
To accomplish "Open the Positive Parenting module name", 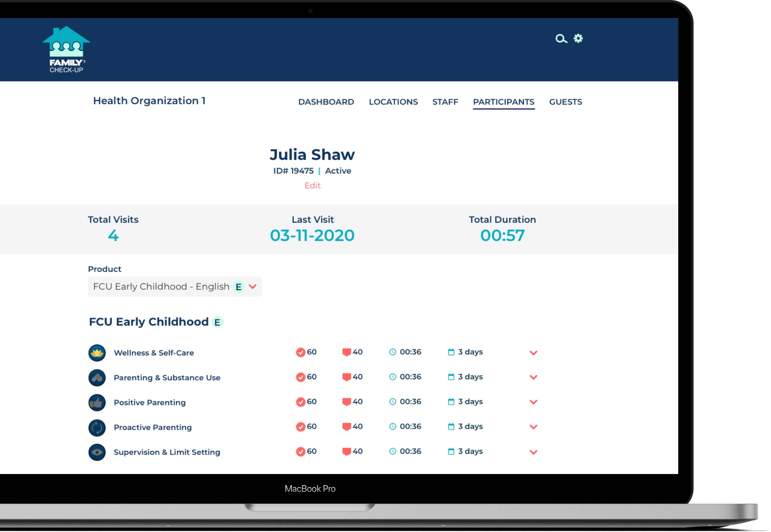I will coord(150,403).
